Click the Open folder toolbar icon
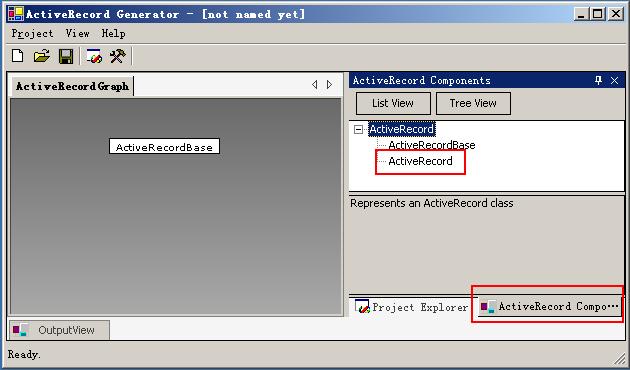This screenshot has height=370, width=630. tap(42, 56)
